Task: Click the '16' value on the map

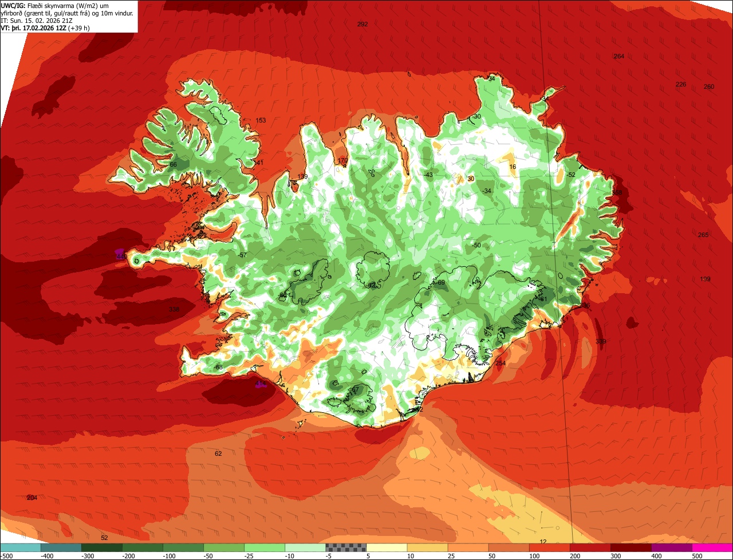Action: [x=513, y=167]
